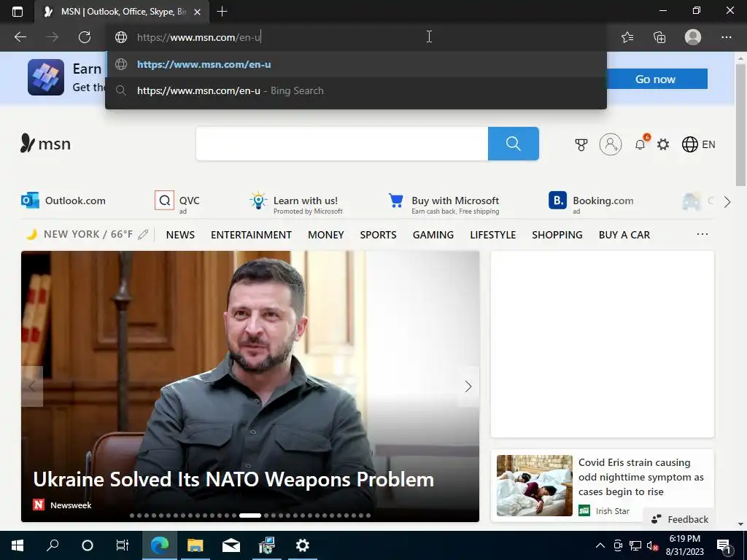747x560 pixels.
Task: Open the browser profile avatar
Action: pos(693,37)
